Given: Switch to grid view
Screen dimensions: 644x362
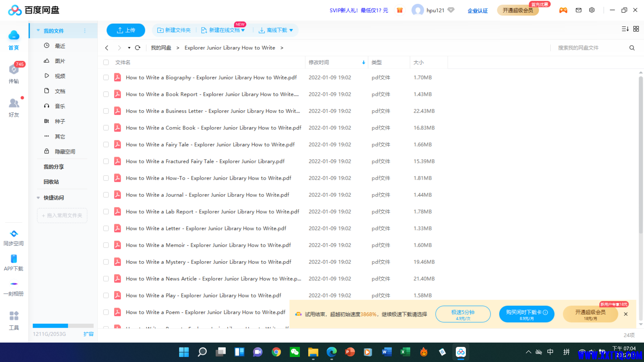Looking at the screenshot, I should point(636,29).
